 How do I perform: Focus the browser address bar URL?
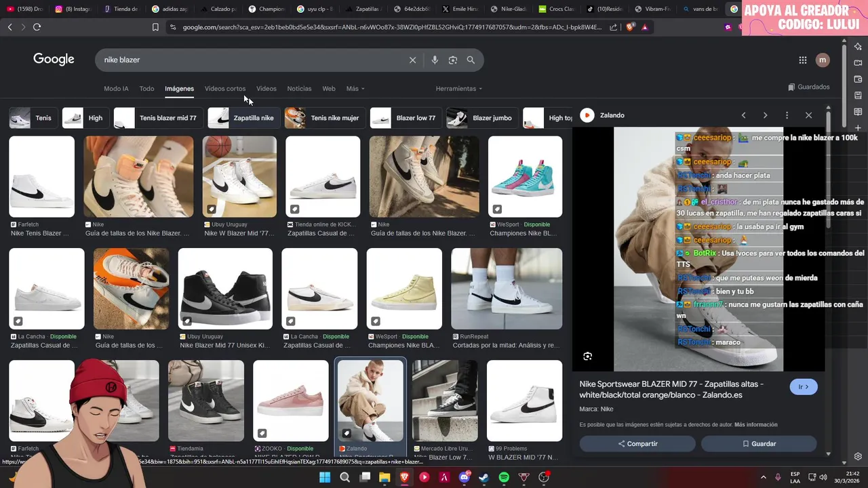(x=392, y=27)
